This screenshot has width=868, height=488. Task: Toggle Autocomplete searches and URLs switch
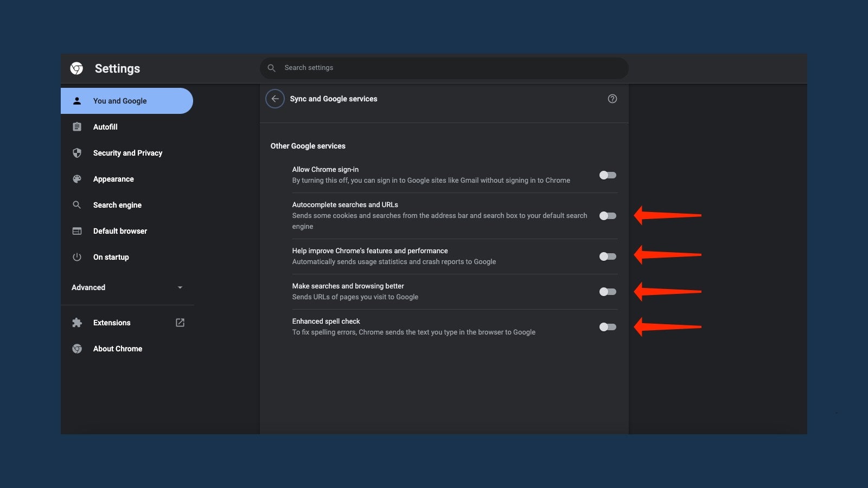pos(608,216)
